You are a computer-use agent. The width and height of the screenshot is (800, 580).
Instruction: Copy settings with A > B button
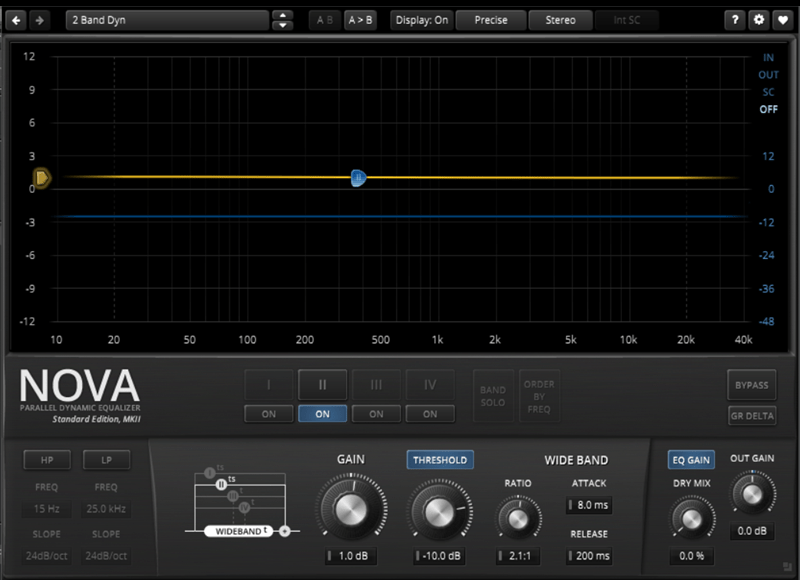(360, 20)
